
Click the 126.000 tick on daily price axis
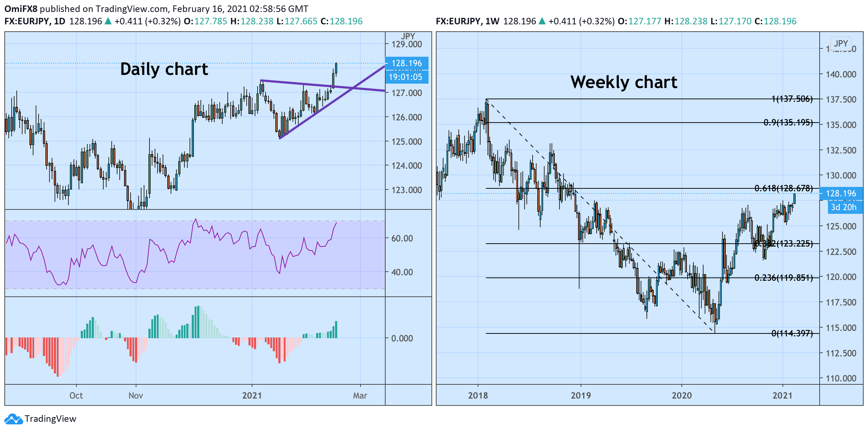tap(407, 117)
